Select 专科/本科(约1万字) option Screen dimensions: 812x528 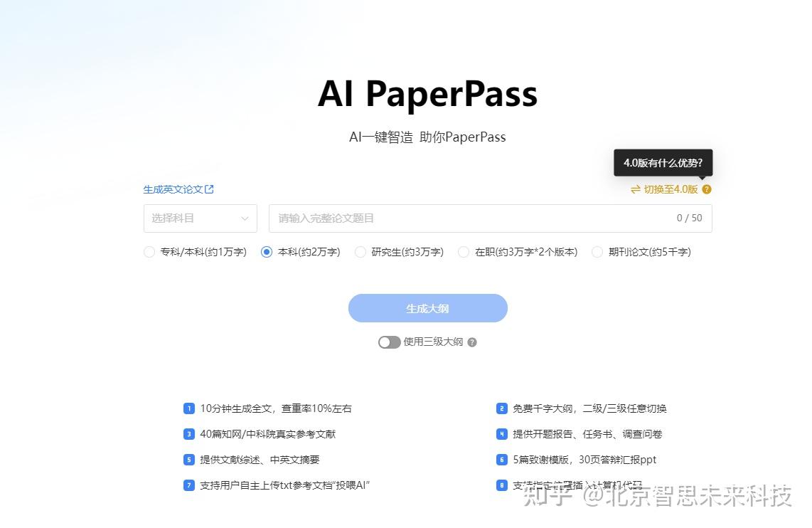149,252
